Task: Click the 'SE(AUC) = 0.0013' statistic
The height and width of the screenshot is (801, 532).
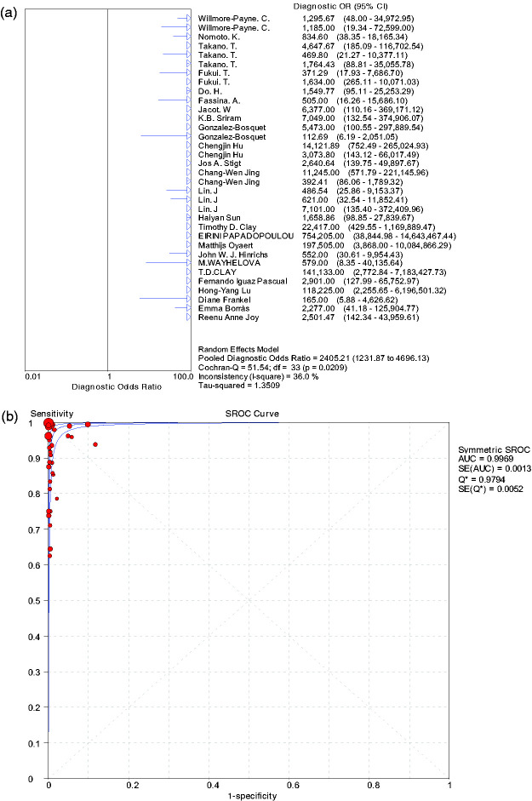Action: click(x=495, y=469)
